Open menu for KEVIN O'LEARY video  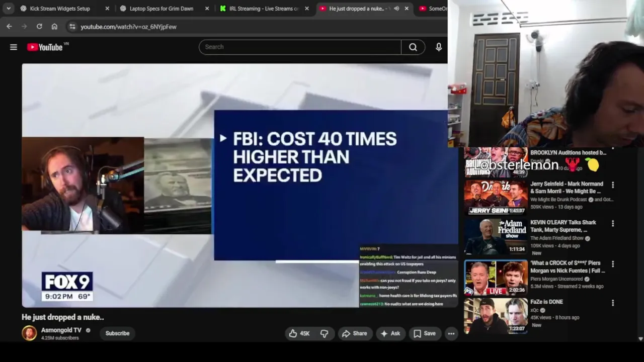click(x=613, y=223)
